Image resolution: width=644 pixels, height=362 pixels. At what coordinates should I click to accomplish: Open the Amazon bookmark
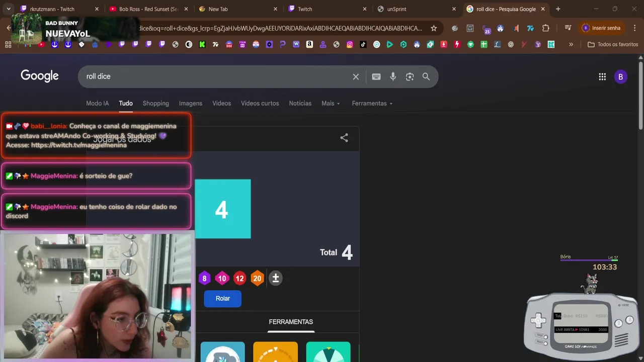pyautogui.click(x=309, y=44)
